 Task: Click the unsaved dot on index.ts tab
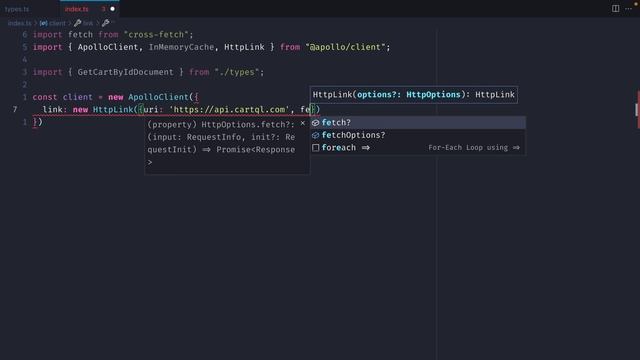point(112,9)
